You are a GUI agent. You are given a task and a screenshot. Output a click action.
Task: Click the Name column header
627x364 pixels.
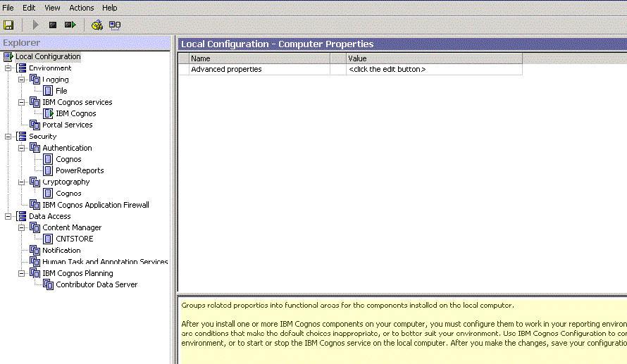[x=259, y=58]
